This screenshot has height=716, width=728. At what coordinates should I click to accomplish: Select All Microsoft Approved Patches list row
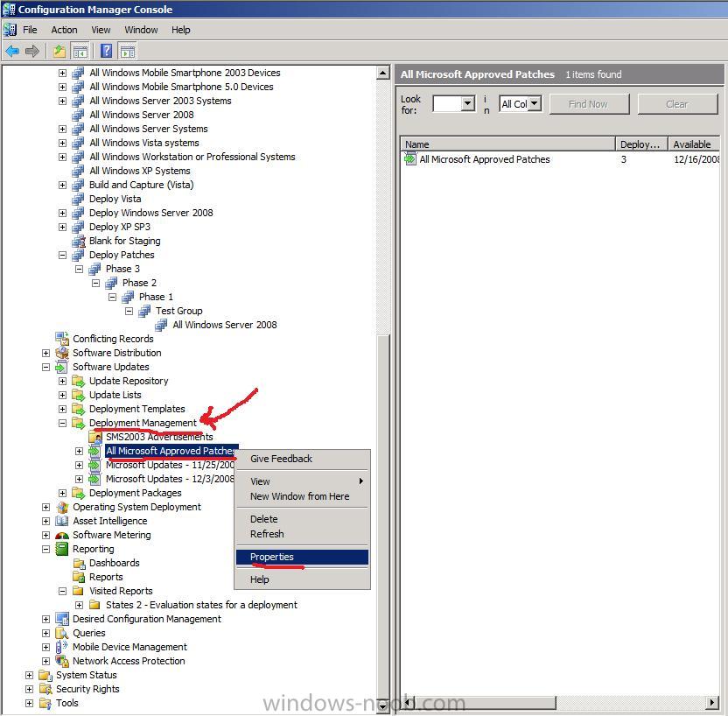point(559,159)
